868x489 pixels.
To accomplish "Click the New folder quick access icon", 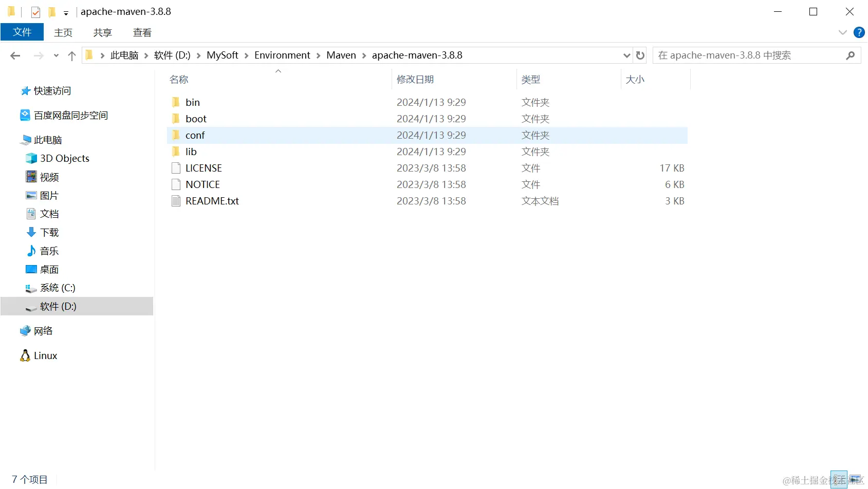I will (x=51, y=12).
